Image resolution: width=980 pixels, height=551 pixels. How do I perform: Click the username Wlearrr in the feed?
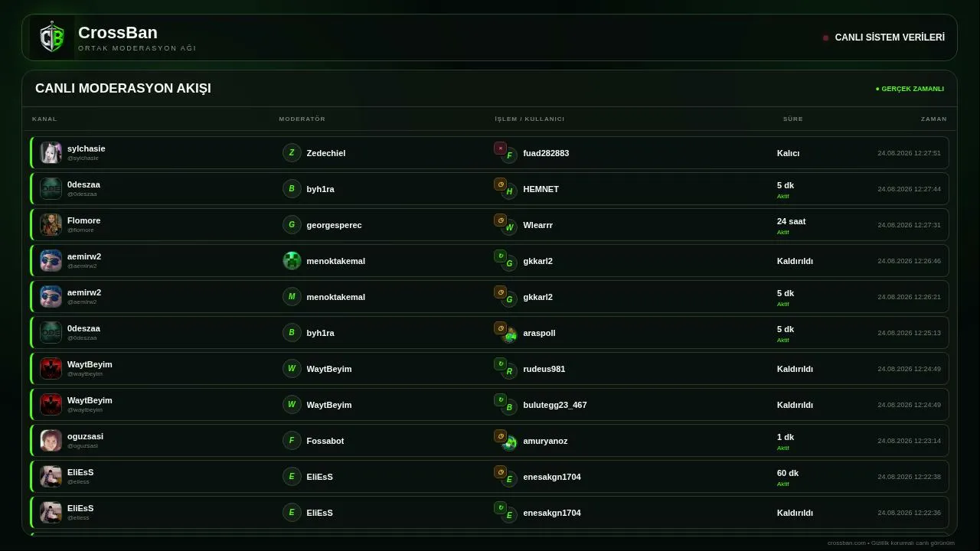tap(537, 225)
